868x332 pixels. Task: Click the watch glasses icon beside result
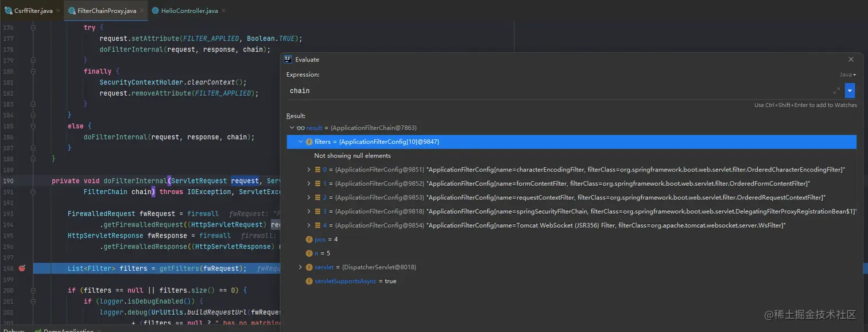[300, 127]
